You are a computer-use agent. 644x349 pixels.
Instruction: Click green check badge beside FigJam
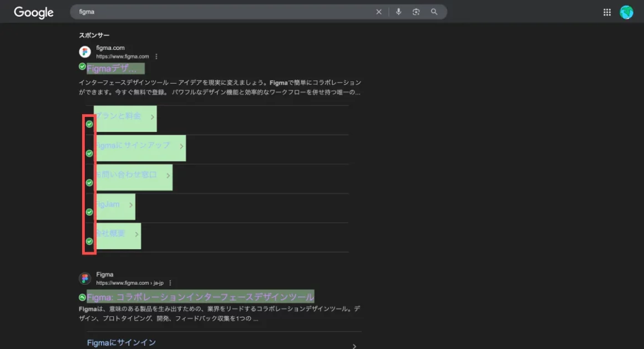pos(89,212)
